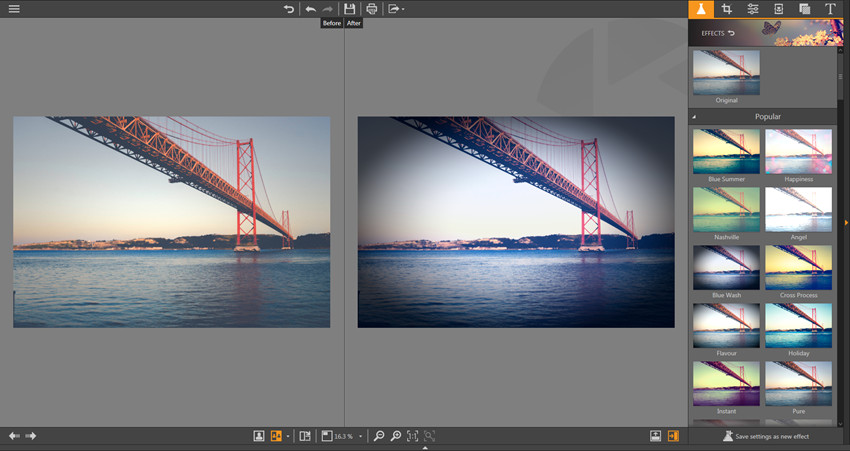The image size is (850, 451).
Task: Apply the Instant effect
Action: tap(726, 383)
